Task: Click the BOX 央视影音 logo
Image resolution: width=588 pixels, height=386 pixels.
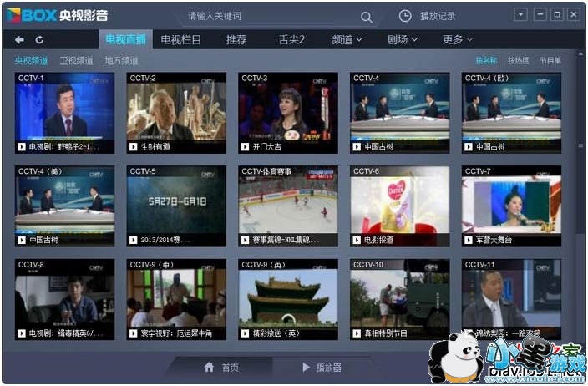Action: (x=58, y=15)
